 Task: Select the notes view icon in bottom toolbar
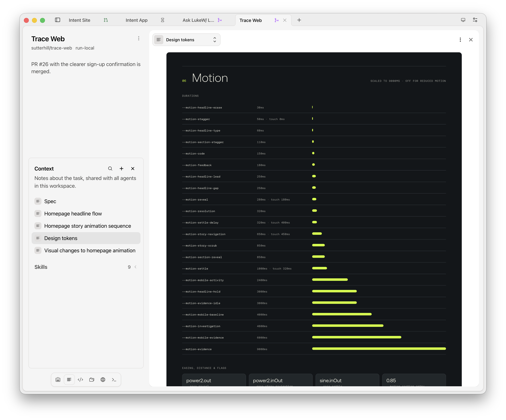tap(69, 380)
